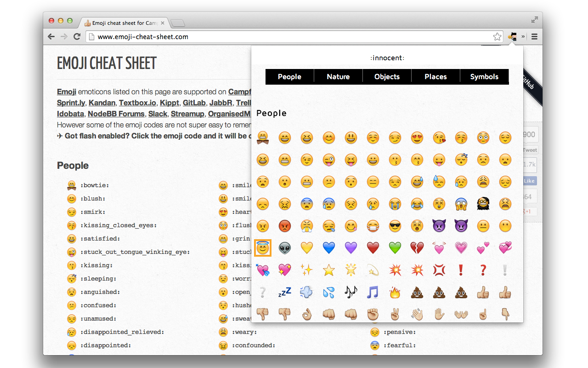Screen dimensions: 588x368
Task: Pick the screaming face emoji
Action: [461, 204]
